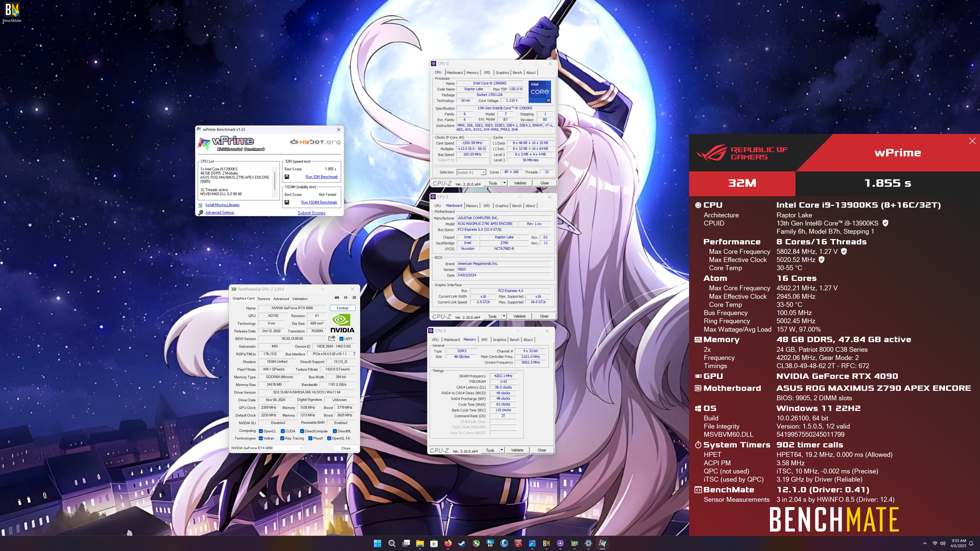This screenshot has width=980, height=551.
Task: Click Tools button in CPU-Z CPU window
Action: (493, 183)
